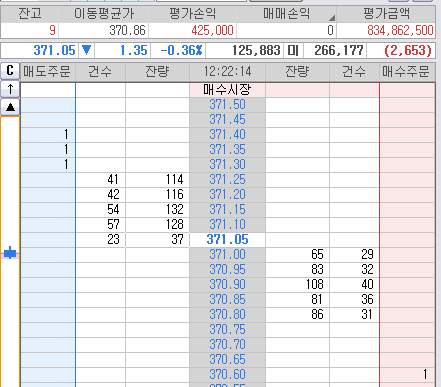Click the solid triangle scroll-up button
The image size is (441, 387).
[x=10, y=107]
